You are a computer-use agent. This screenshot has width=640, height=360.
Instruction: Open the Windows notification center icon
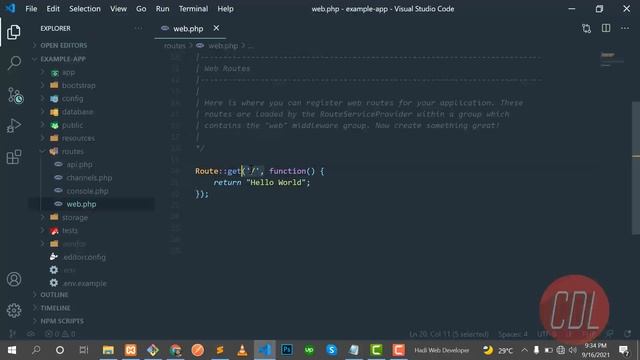click(624, 350)
